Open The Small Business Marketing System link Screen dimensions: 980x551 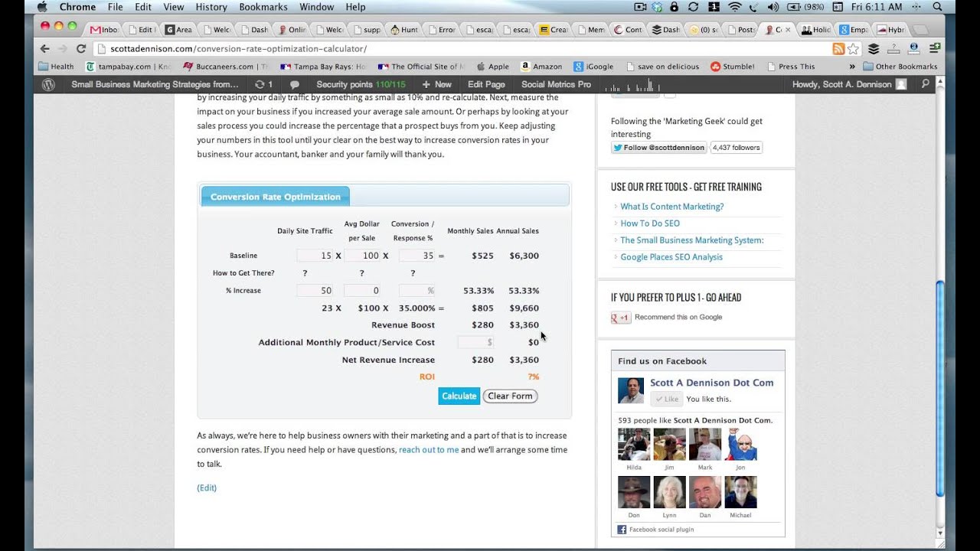[x=692, y=240]
